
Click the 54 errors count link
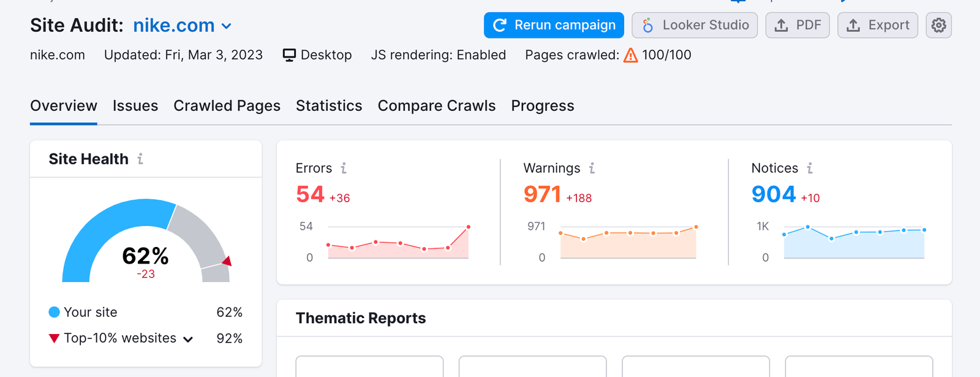[310, 194]
